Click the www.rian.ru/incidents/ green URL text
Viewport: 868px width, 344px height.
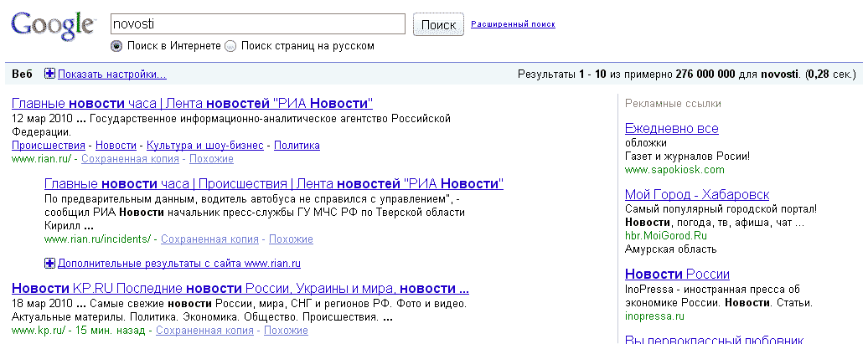pos(97,239)
